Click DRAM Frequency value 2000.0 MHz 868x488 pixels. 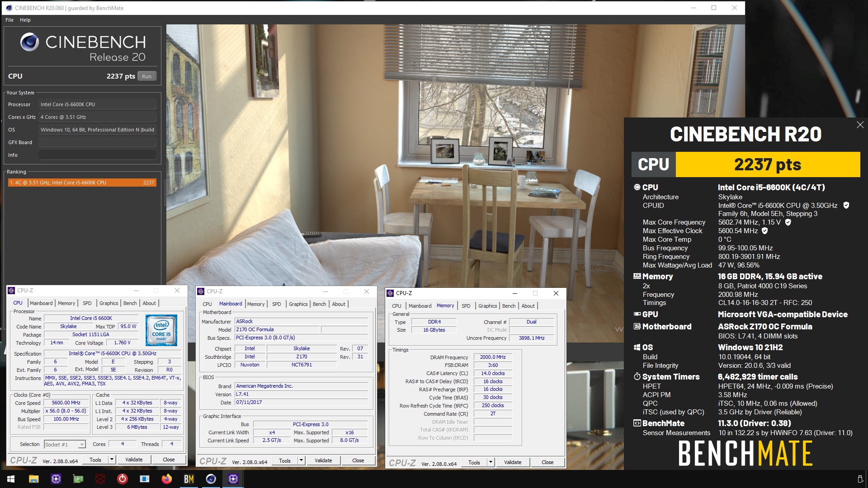(x=493, y=357)
